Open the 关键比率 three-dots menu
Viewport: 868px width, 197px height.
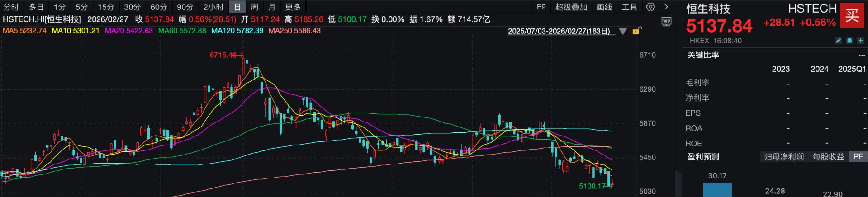[861, 55]
